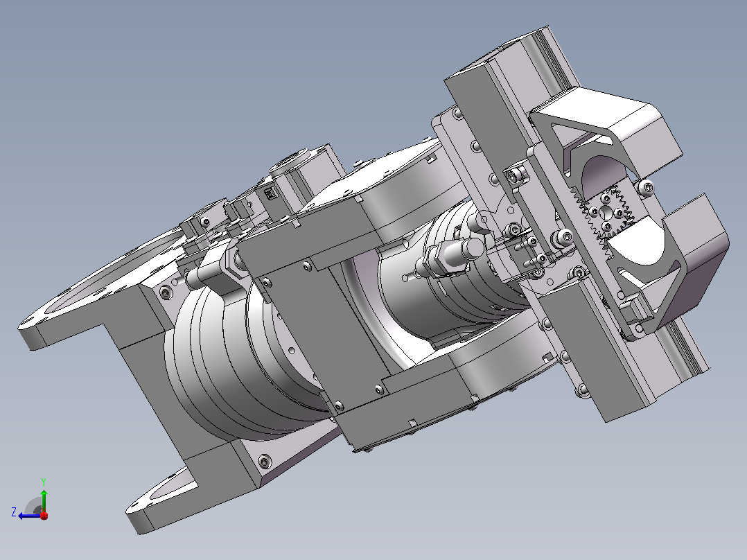
Task: Click the blue Z axis arrow on the triad
Action: click(29, 516)
